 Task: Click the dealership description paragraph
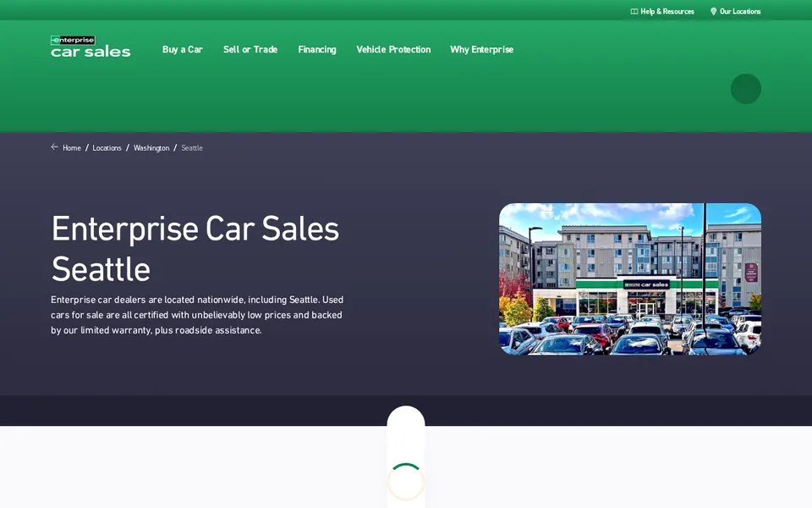[x=197, y=315]
